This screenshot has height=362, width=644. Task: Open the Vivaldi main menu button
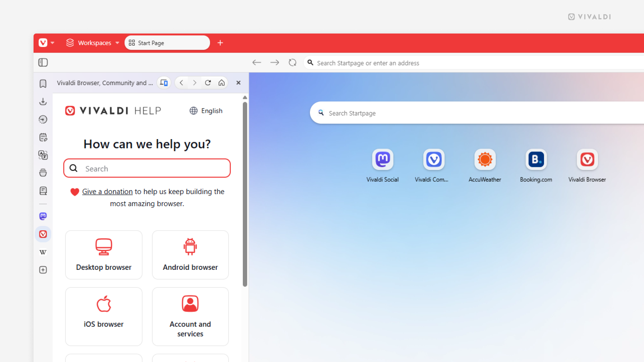pos(43,43)
